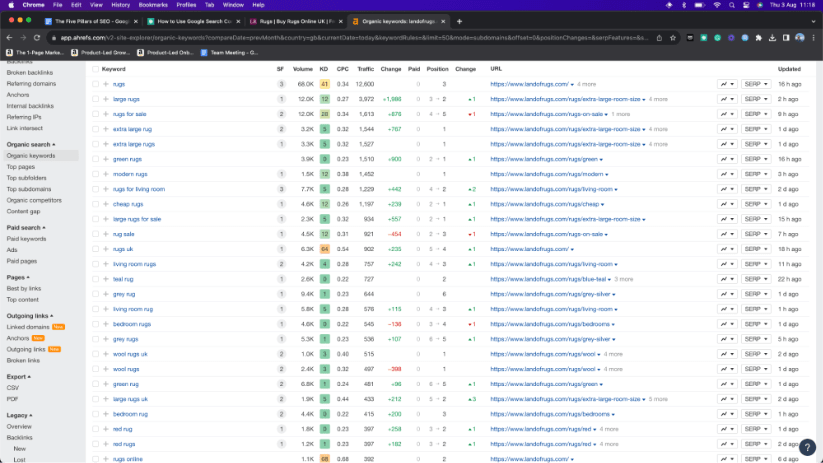Expand SERP dropdown in 'rugs uk' row
The width and height of the screenshot is (823, 463).
click(755, 249)
